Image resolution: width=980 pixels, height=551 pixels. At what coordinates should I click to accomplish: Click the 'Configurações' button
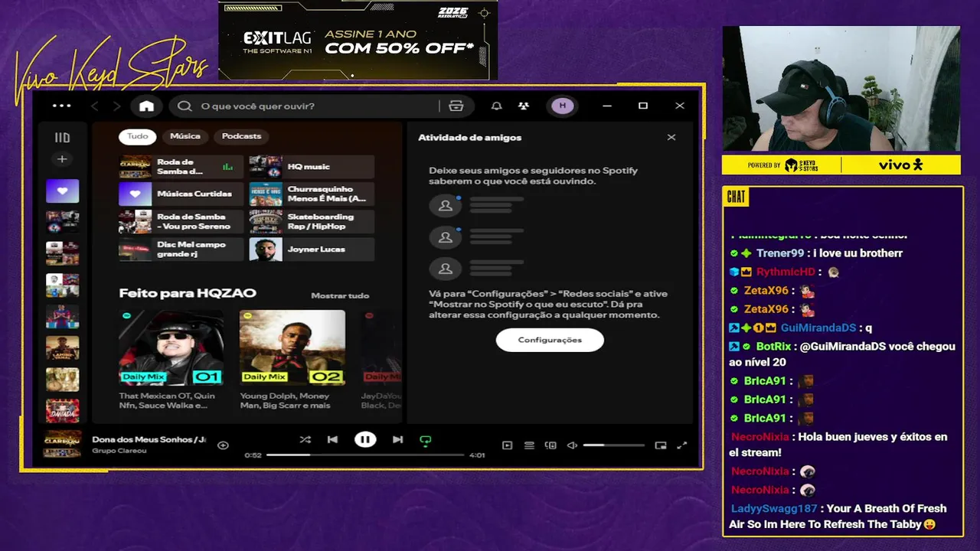point(550,340)
